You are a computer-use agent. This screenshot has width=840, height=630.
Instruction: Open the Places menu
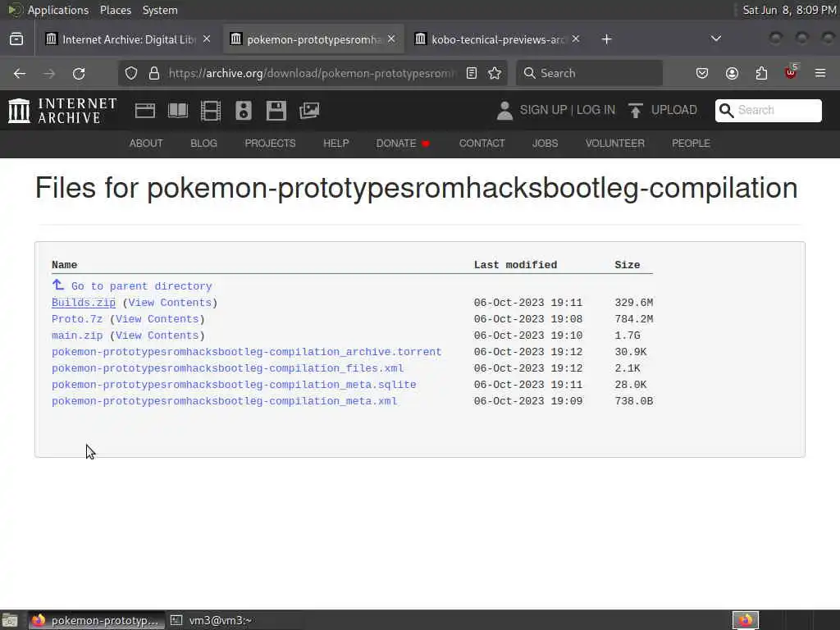click(115, 10)
